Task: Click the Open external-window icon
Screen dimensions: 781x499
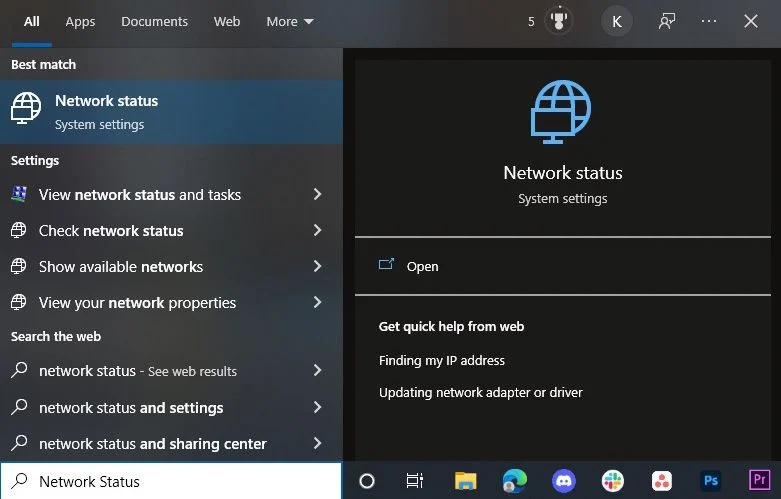Action: coord(387,264)
